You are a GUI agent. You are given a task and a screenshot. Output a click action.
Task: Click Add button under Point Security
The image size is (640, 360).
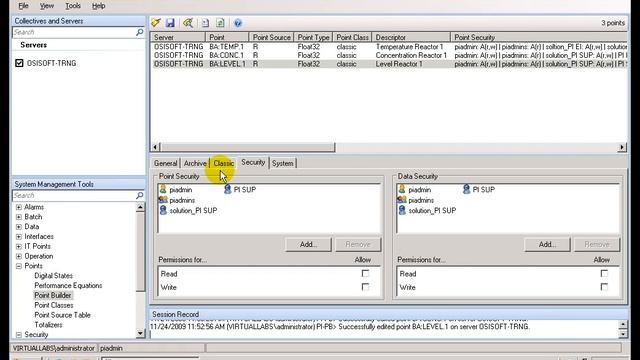pos(308,244)
